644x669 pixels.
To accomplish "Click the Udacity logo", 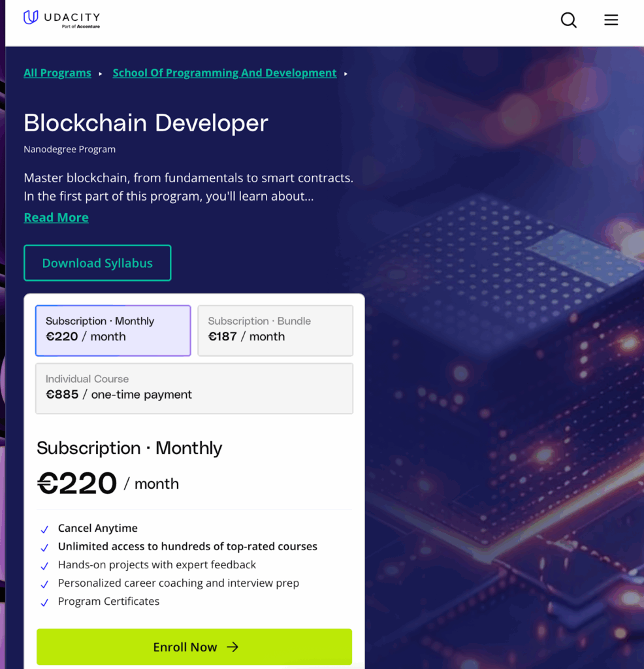I will (61, 19).
